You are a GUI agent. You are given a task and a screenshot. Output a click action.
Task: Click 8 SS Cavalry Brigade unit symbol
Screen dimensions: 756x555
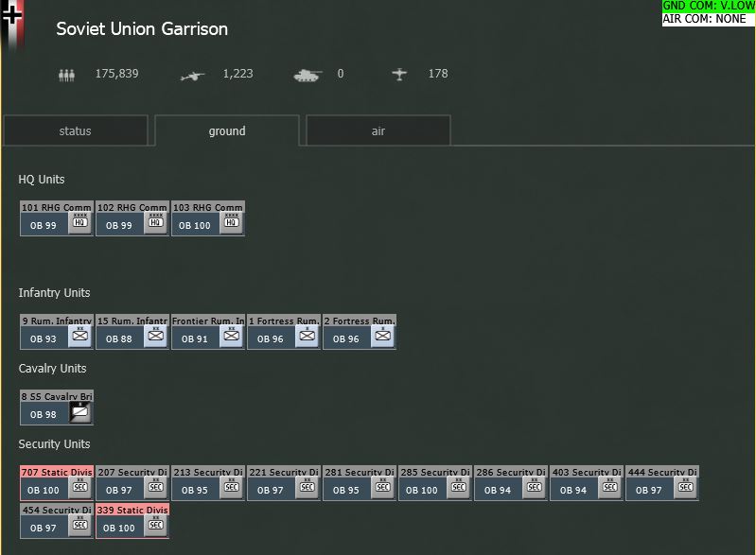80,412
